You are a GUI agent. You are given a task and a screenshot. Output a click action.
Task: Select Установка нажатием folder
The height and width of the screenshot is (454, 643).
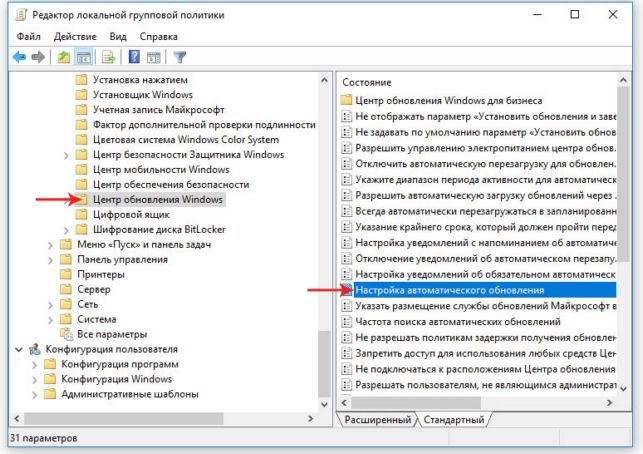click(x=140, y=80)
